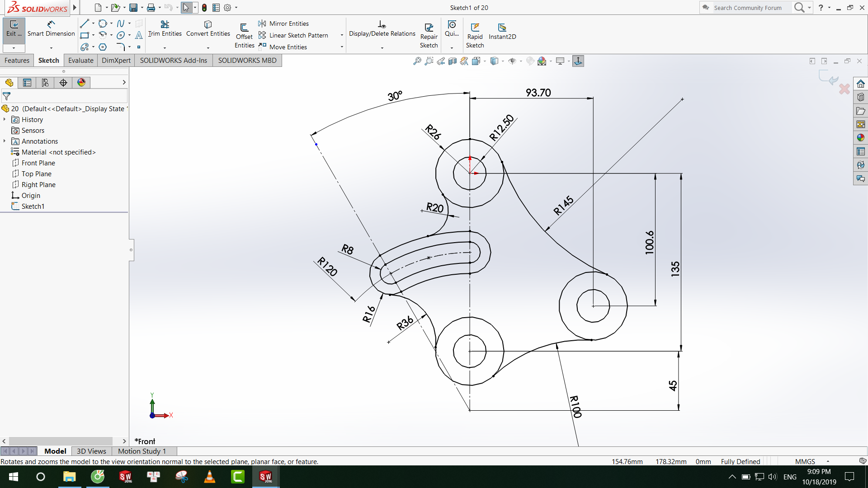Click Trim Entities tool

pyautogui.click(x=165, y=28)
